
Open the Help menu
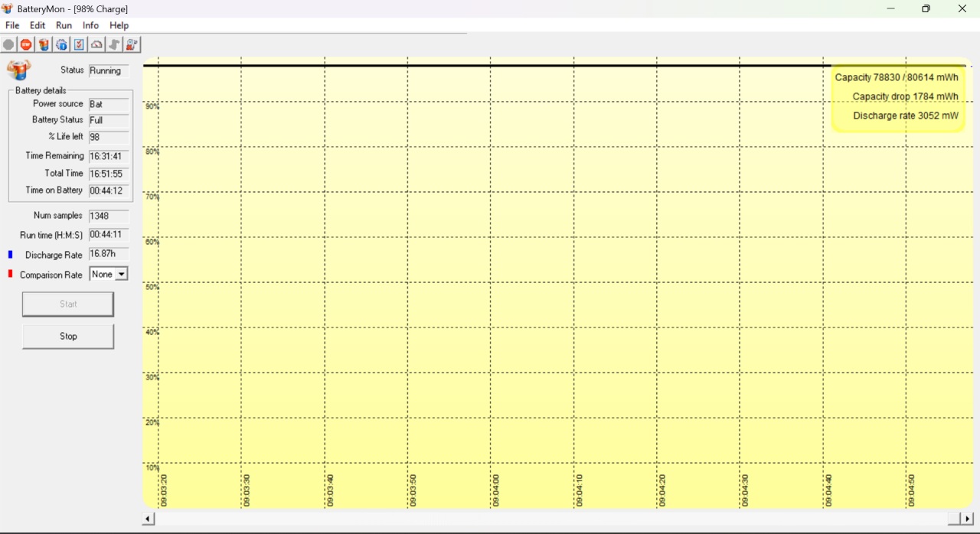119,25
